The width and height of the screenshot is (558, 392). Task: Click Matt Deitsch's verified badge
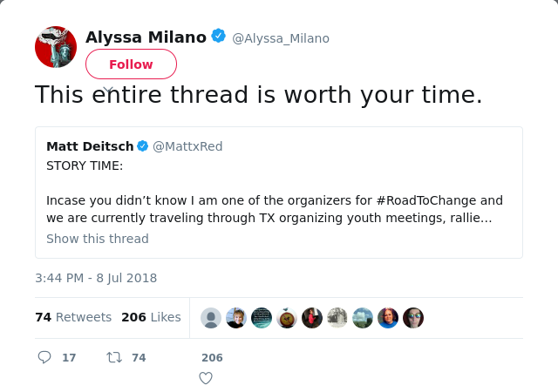[143, 146]
